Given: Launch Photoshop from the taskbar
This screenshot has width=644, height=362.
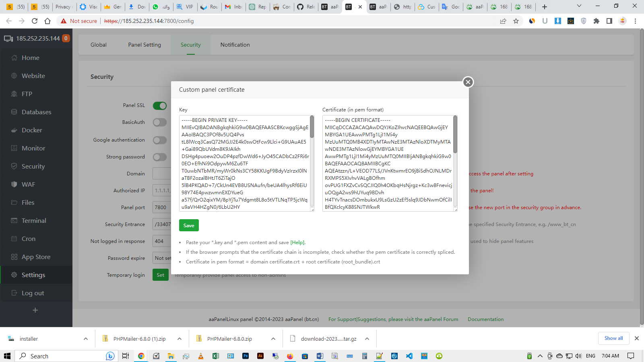Looking at the screenshot, I should (246, 356).
